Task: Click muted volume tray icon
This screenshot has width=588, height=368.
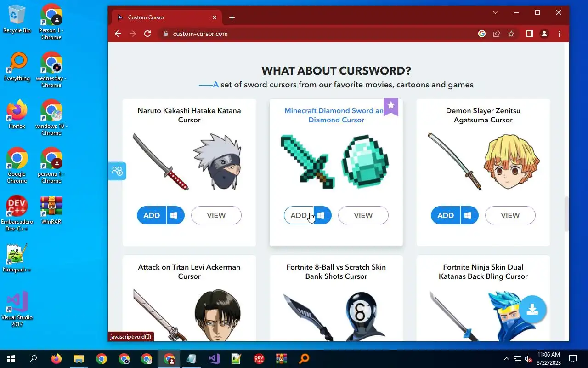Action: [x=529, y=359]
